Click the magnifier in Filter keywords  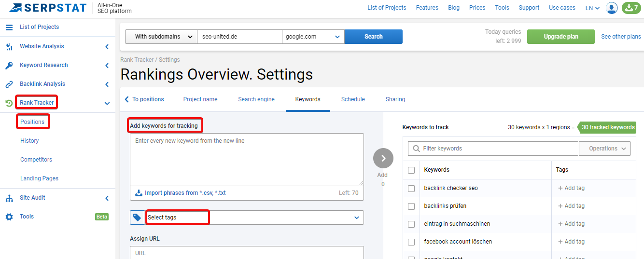coord(416,149)
